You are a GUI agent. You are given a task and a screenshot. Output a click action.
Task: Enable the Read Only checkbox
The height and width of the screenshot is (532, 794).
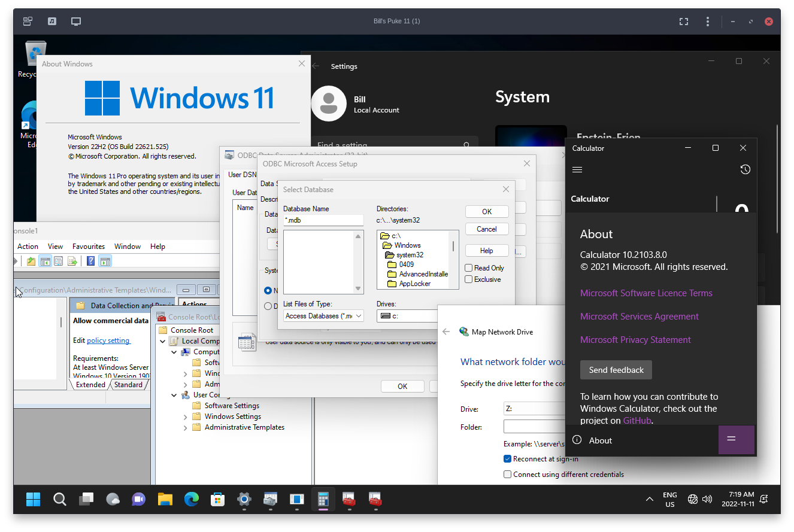pos(469,268)
